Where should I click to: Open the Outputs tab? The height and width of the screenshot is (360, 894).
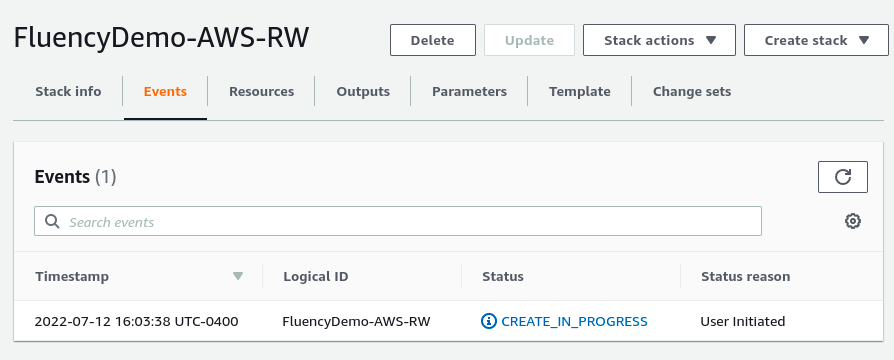click(363, 91)
